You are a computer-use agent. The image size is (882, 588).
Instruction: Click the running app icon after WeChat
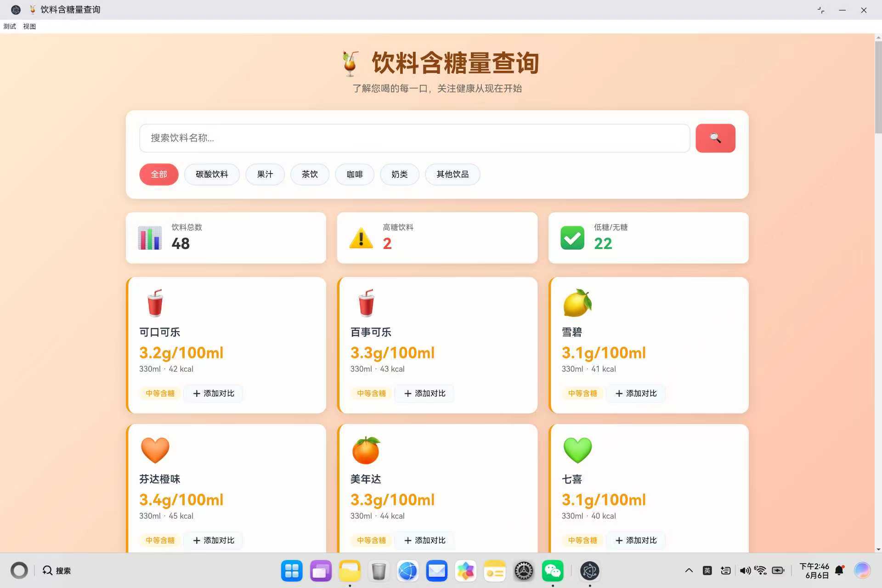(590, 571)
